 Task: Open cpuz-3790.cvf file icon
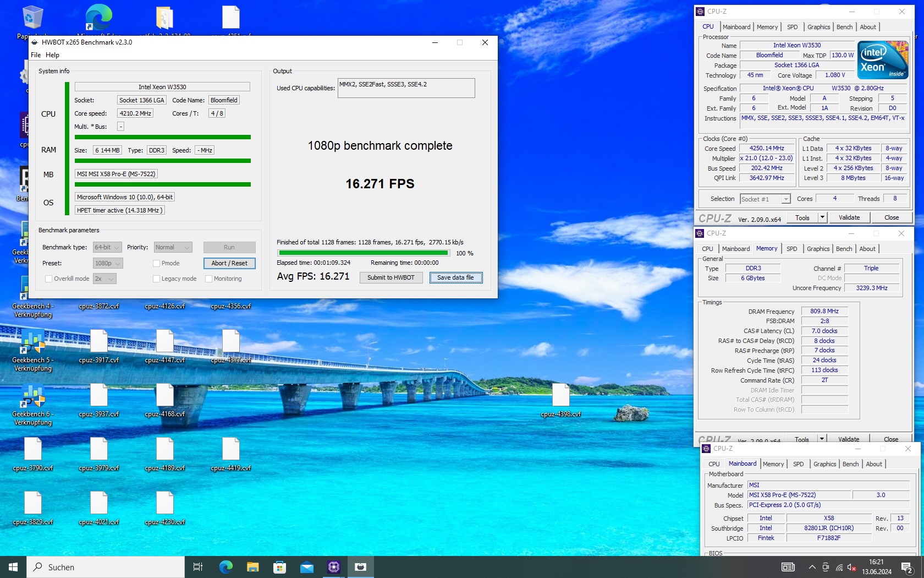tap(33, 455)
